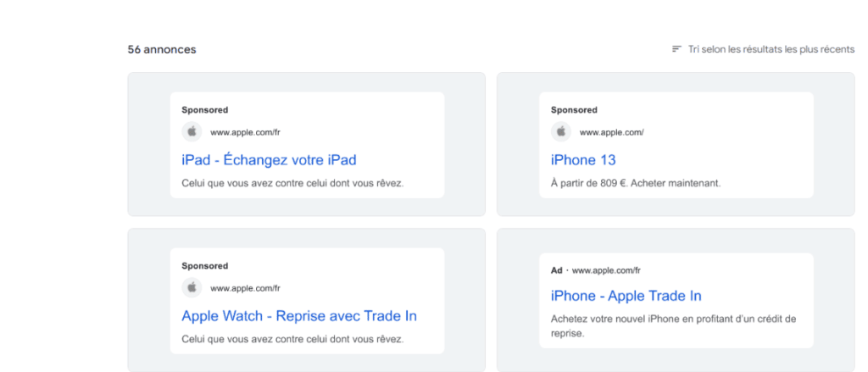Select the iPhone Apple Trade In ad card
This screenshot has height=372, width=868.
click(676, 301)
